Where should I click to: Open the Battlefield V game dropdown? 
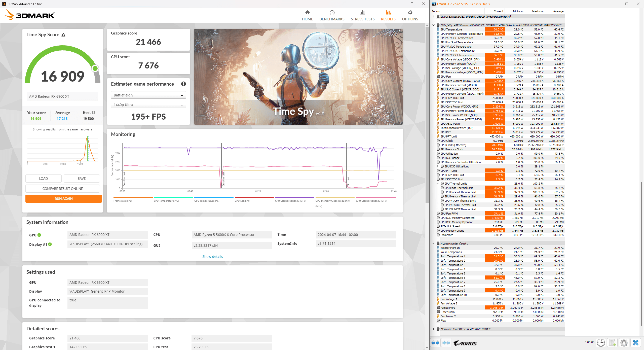[x=148, y=95]
